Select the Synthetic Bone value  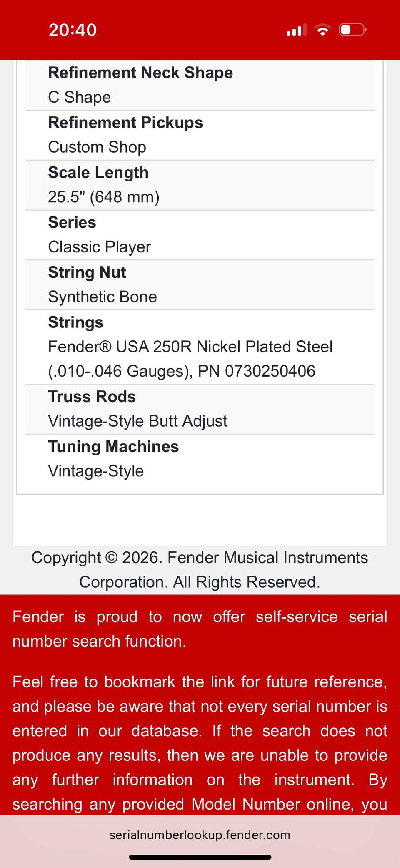click(102, 297)
